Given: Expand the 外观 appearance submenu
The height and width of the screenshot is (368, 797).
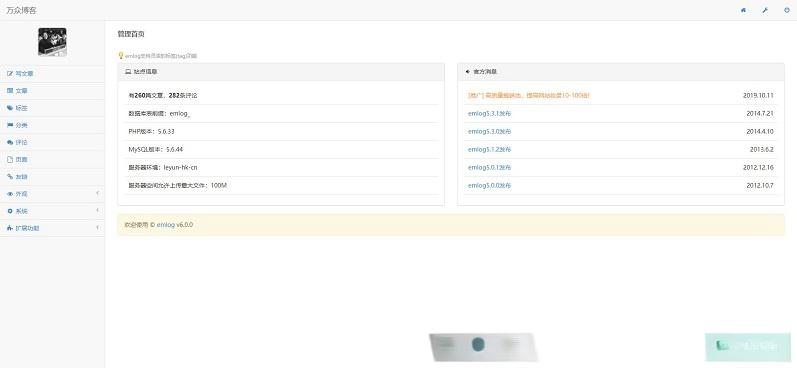Looking at the screenshot, I should point(52,194).
